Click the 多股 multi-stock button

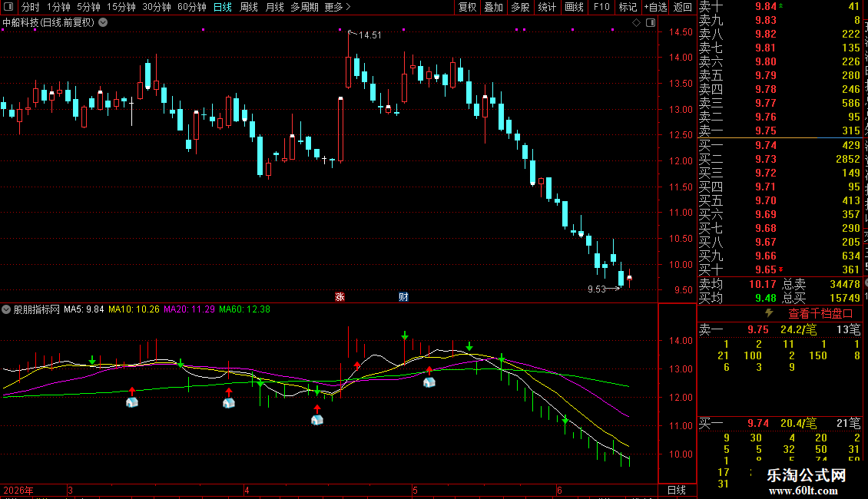[520, 7]
